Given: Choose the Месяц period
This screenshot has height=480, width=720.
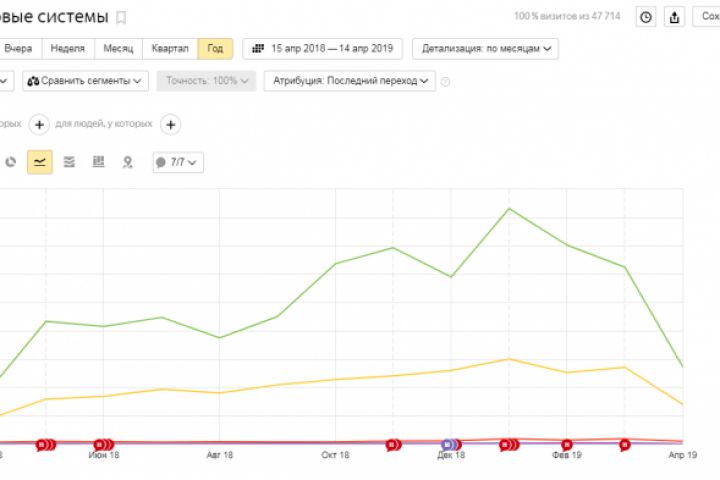Looking at the screenshot, I should (118, 48).
